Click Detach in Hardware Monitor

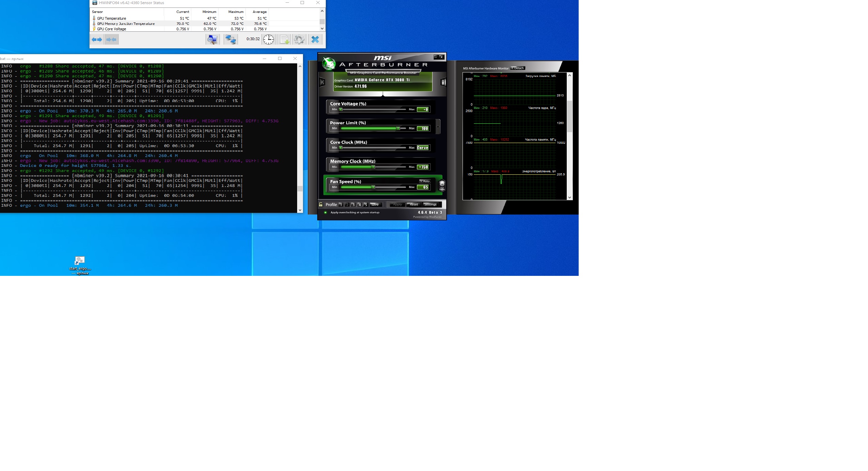pos(517,68)
